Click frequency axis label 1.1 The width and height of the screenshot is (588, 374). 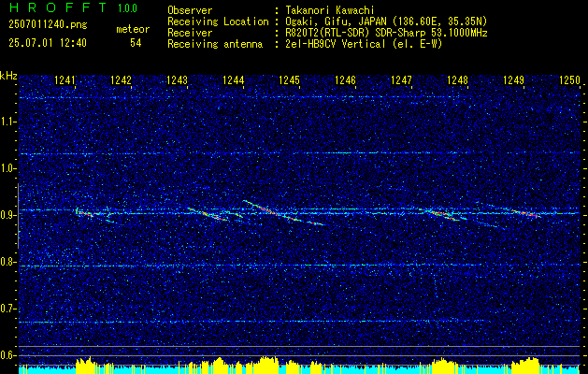tap(7, 122)
